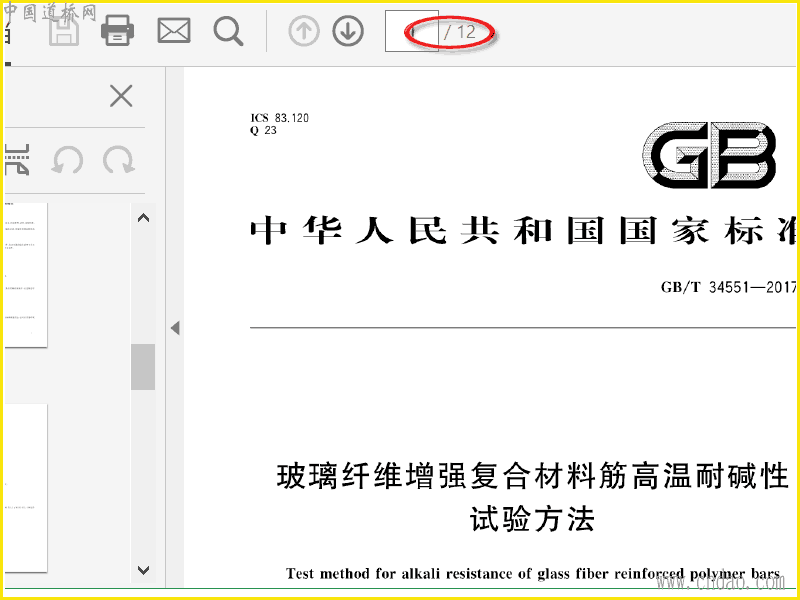Click the 中华人民共和国国家标准 heading
800x600 pixels.
click(523, 231)
